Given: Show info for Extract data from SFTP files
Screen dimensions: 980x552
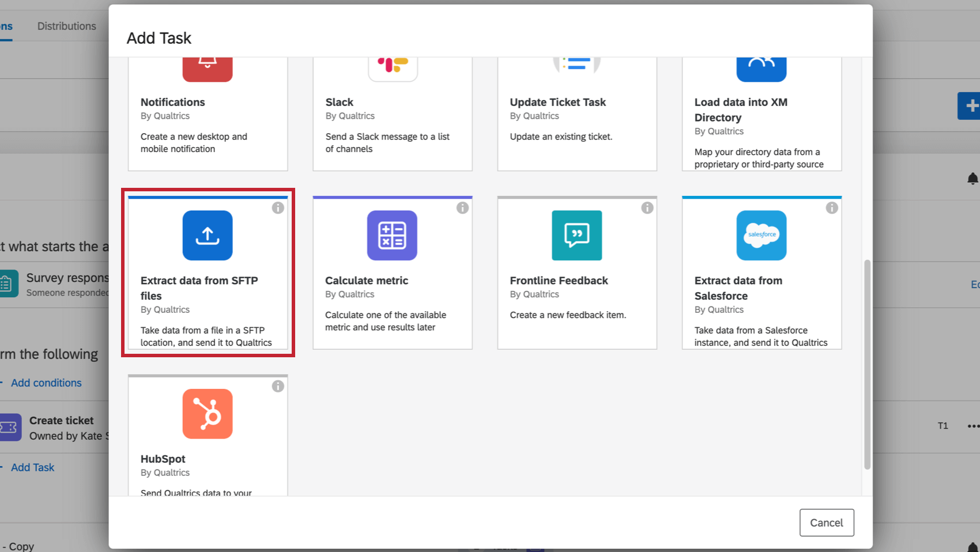Looking at the screenshot, I should [x=278, y=208].
